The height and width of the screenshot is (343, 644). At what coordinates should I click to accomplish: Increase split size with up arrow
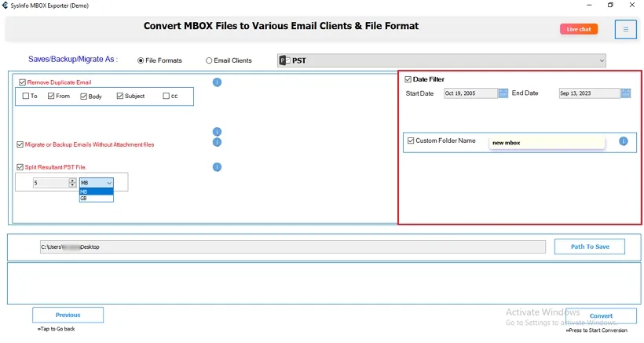tap(72, 181)
